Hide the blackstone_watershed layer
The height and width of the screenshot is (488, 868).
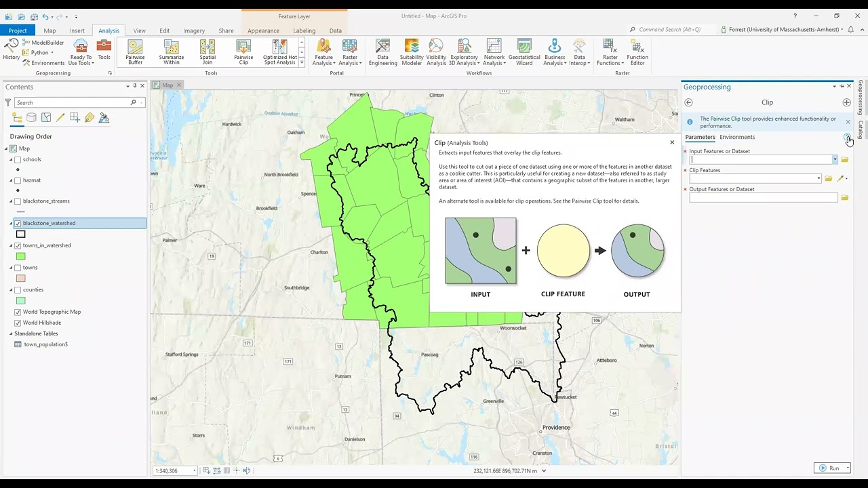(x=18, y=223)
